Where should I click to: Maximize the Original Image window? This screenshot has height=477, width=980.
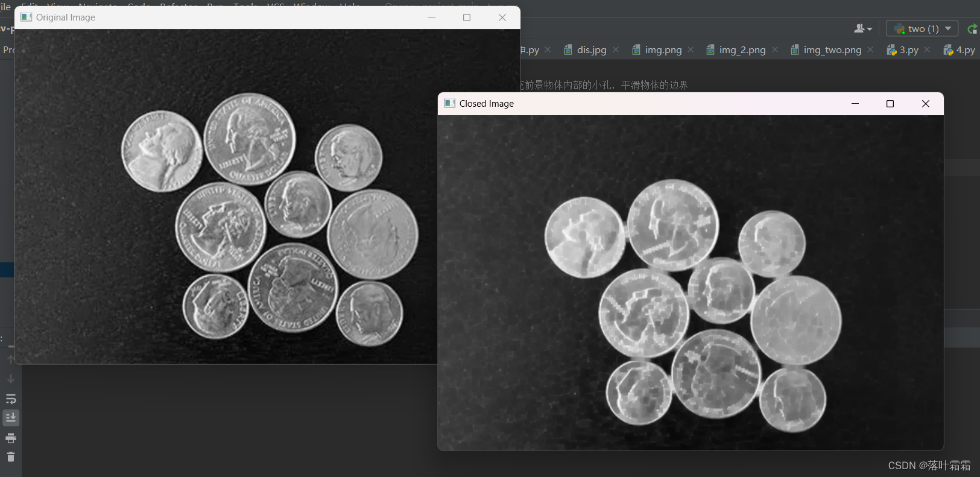coord(467,17)
